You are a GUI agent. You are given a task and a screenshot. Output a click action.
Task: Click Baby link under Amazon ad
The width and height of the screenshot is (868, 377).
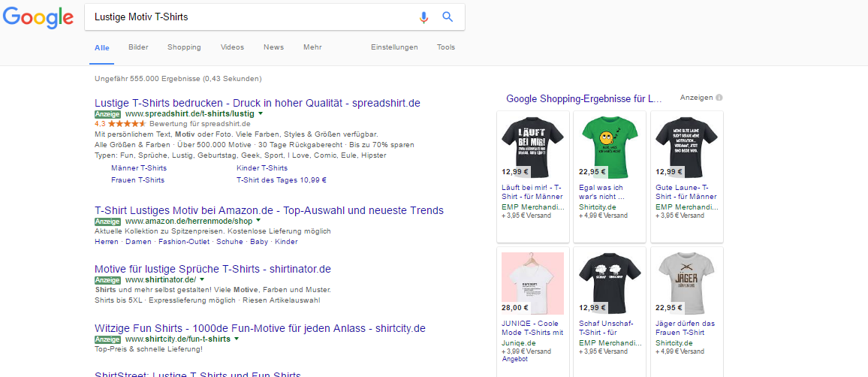coord(258,242)
